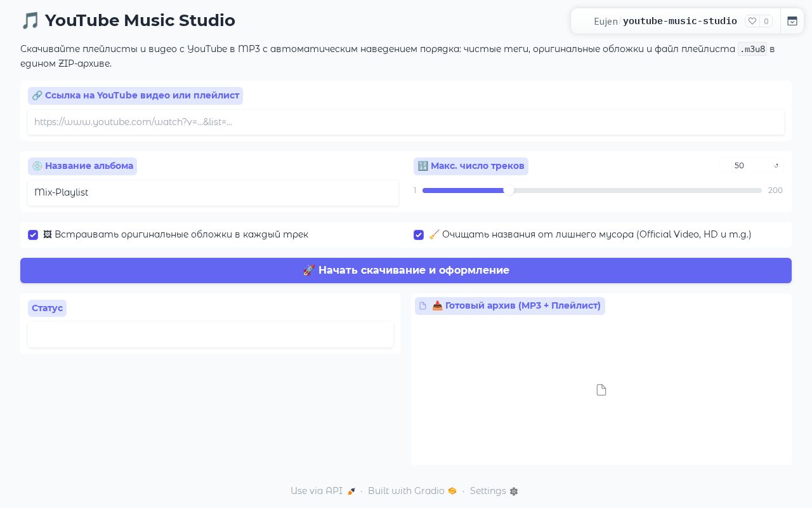
Task: Open the Settings link in the footer
Action: (494, 491)
